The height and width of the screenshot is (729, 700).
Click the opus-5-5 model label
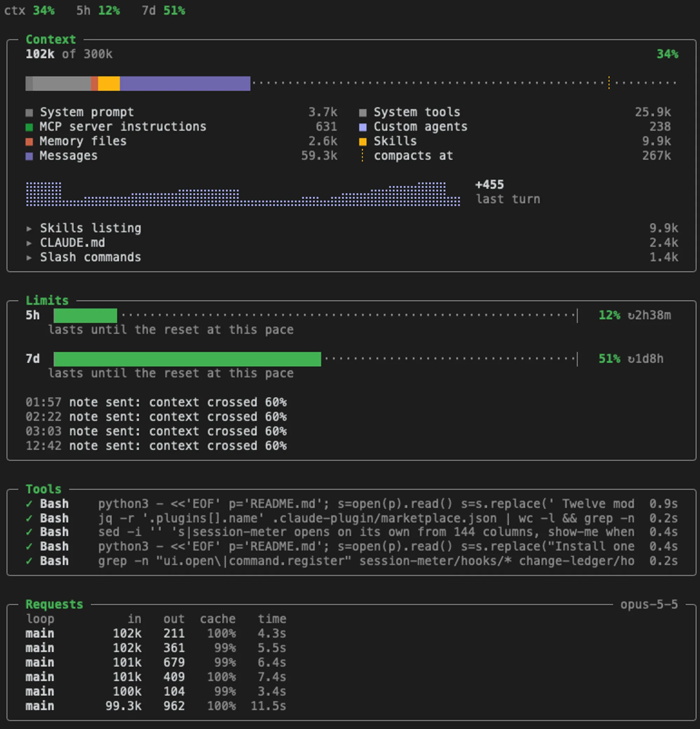point(649,604)
